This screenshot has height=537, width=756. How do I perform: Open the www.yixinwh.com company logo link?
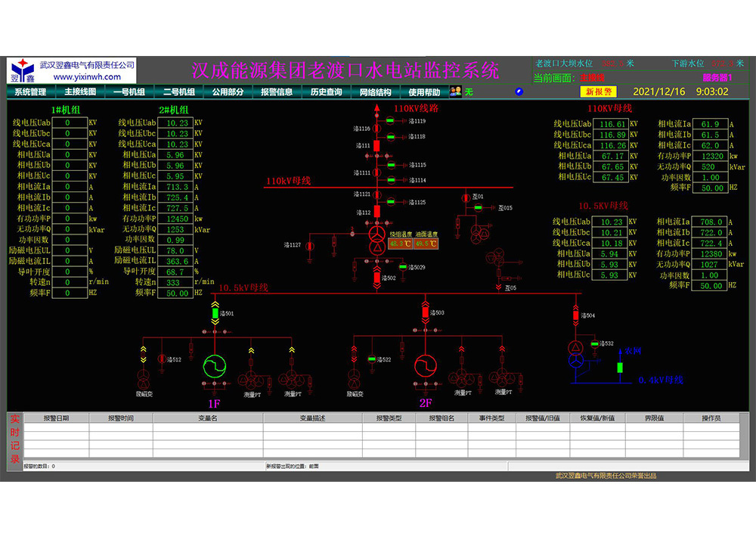71,70
